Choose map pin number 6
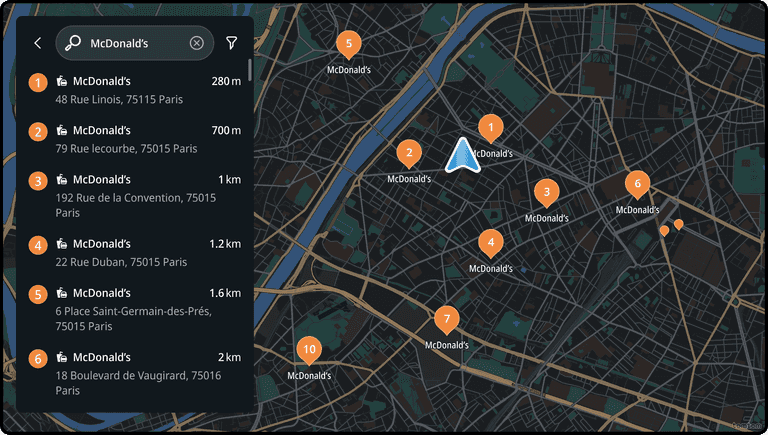Image resolution: width=768 pixels, height=435 pixels. (637, 184)
